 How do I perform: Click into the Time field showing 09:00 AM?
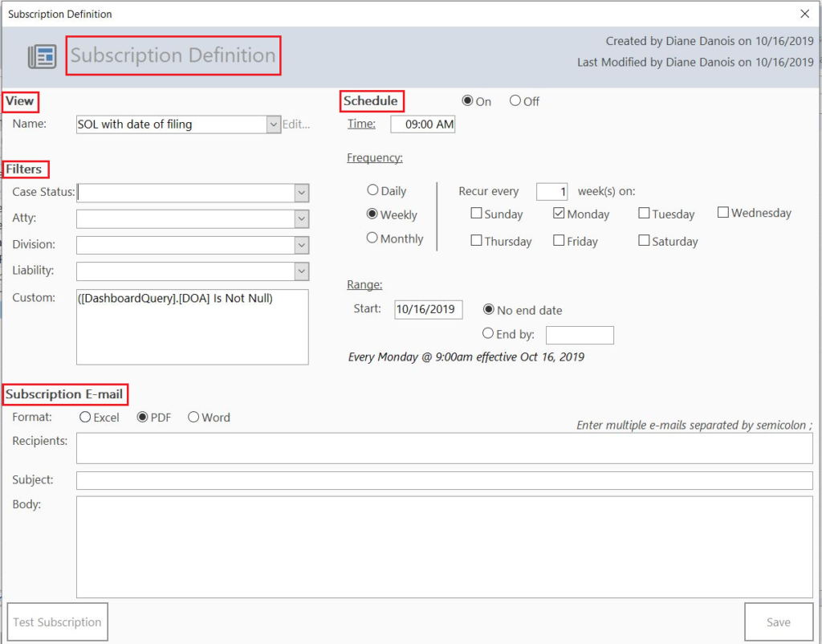point(422,124)
